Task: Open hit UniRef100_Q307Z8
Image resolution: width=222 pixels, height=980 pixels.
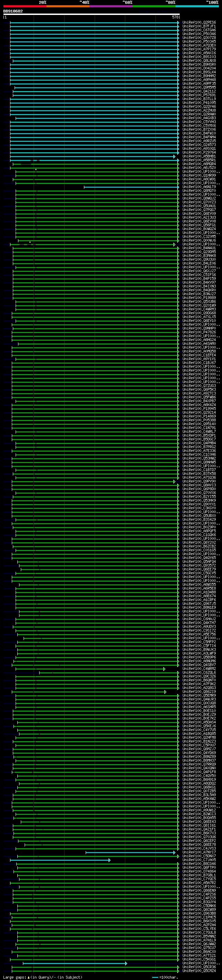Action: tap(199, 38)
